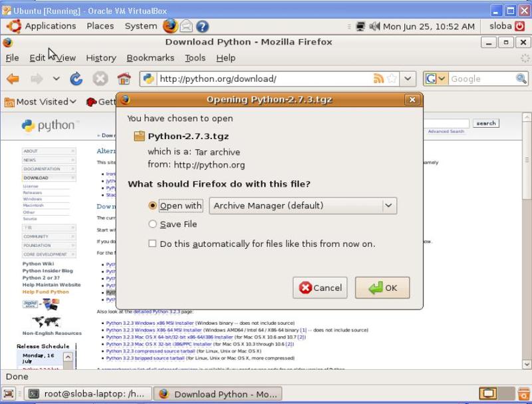Image resolution: width=532 pixels, height=404 pixels.
Task: Reload the current page
Action: tap(76, 79)
